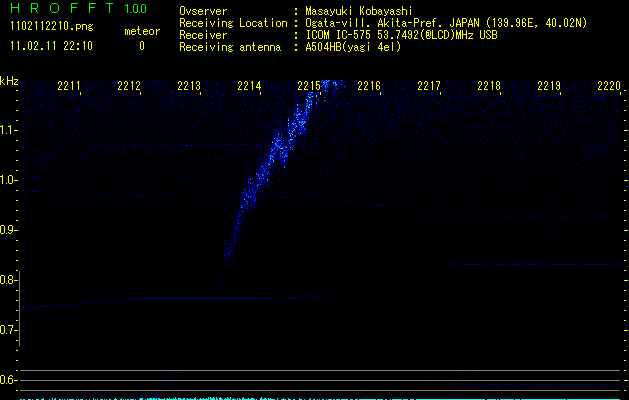
Task: Click the 1.0 kHz frequency label
Action: tap(8, 180)
